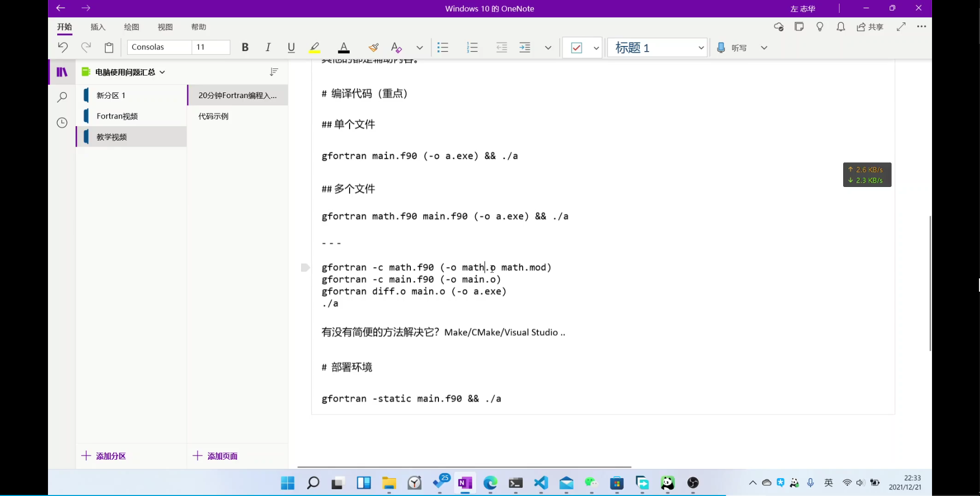Select the Consolas font name box

pos(159,47)
